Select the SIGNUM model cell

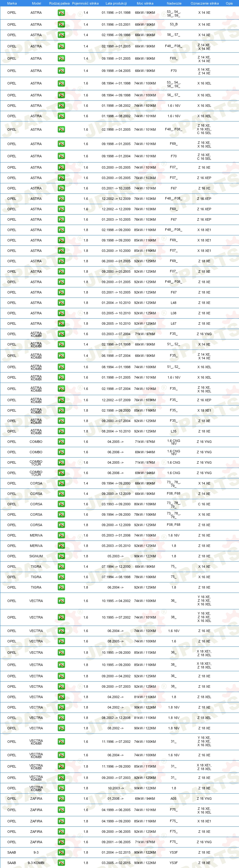36,556
